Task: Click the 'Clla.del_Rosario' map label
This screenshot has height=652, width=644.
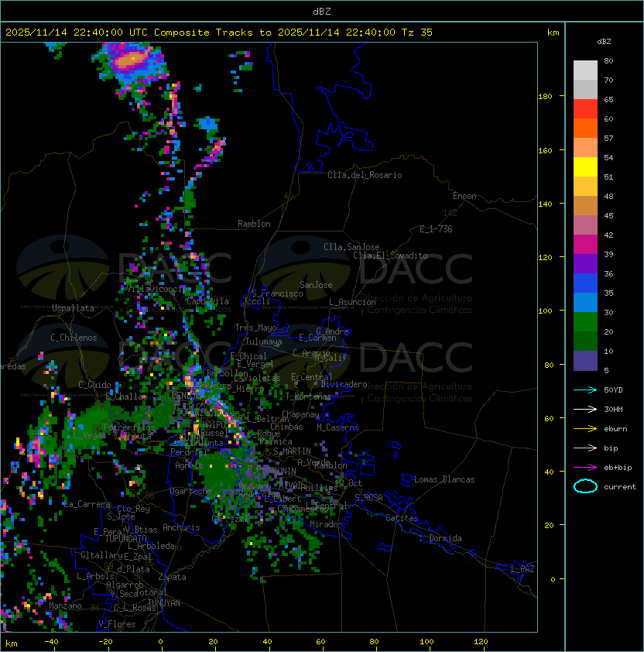Action: pyautogui.click(x=365, y=175)
